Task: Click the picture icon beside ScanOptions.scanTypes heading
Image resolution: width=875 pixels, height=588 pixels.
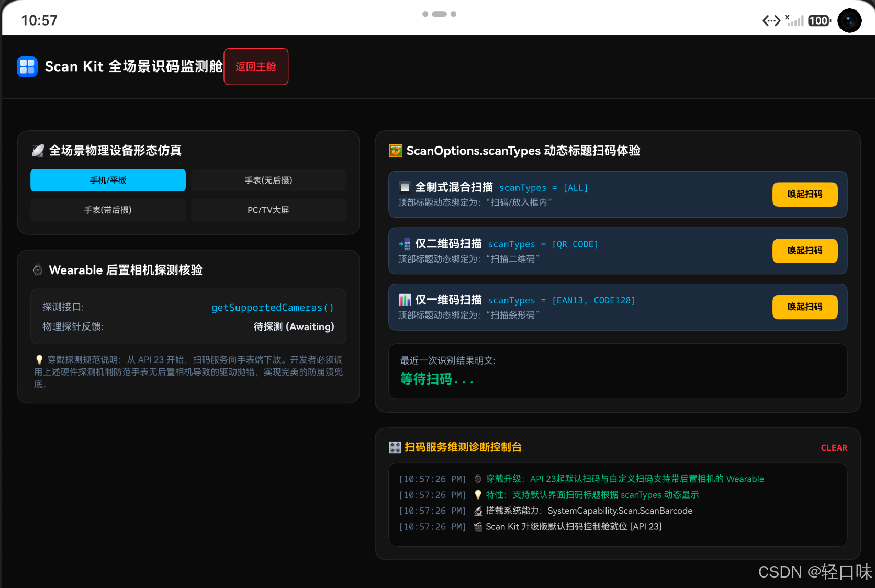Action: pos(396,151)
